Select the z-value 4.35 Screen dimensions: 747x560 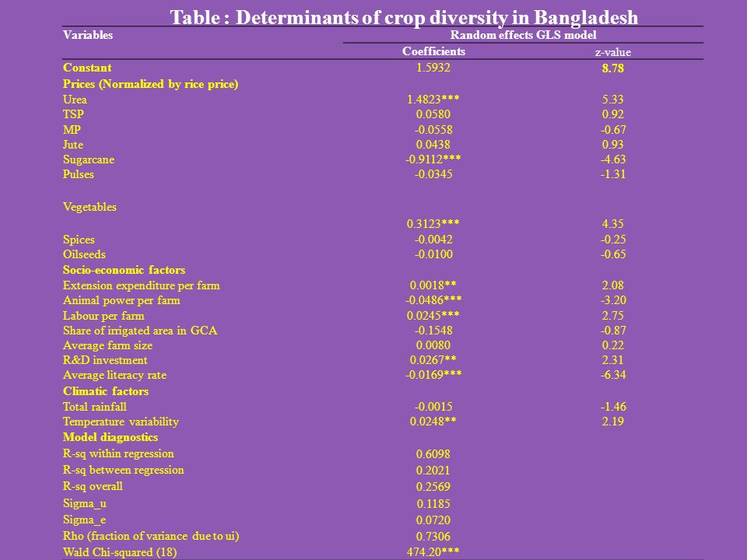(612, 223)
